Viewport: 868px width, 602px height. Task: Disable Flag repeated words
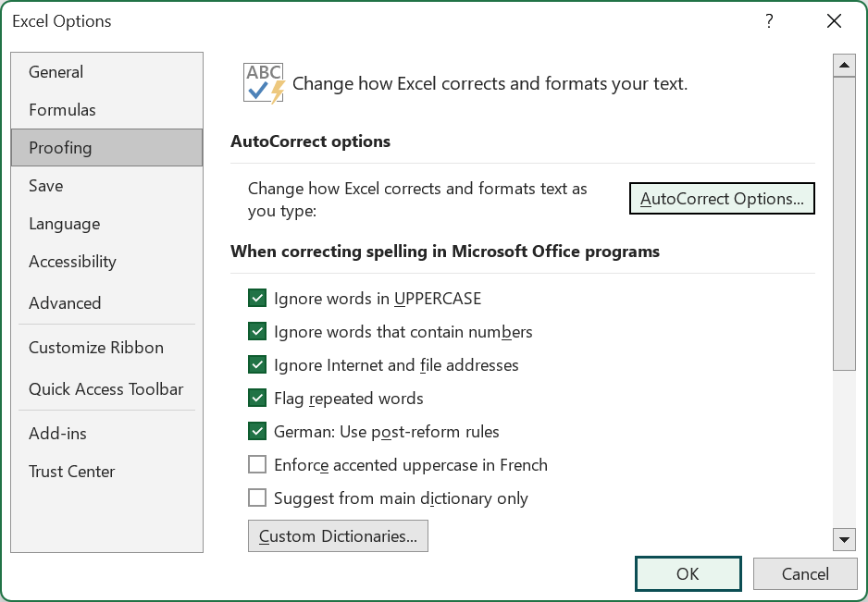click(257, 398)
